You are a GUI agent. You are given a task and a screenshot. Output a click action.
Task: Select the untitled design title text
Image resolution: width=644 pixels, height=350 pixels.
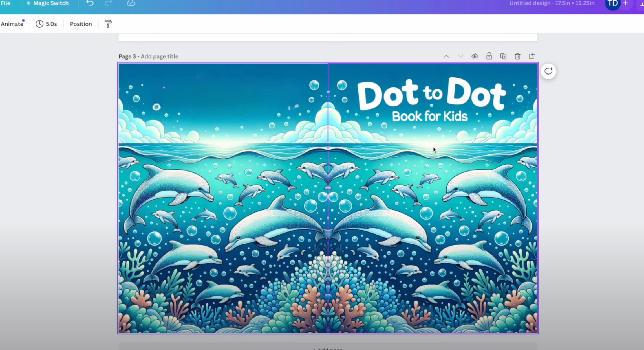click(552, 3)
